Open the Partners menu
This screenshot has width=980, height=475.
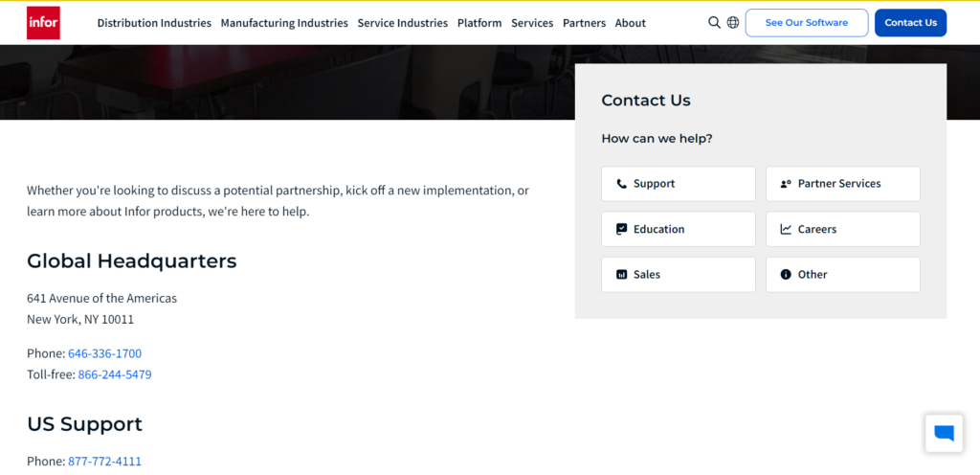pyautogui.click(x=585, y=23)
